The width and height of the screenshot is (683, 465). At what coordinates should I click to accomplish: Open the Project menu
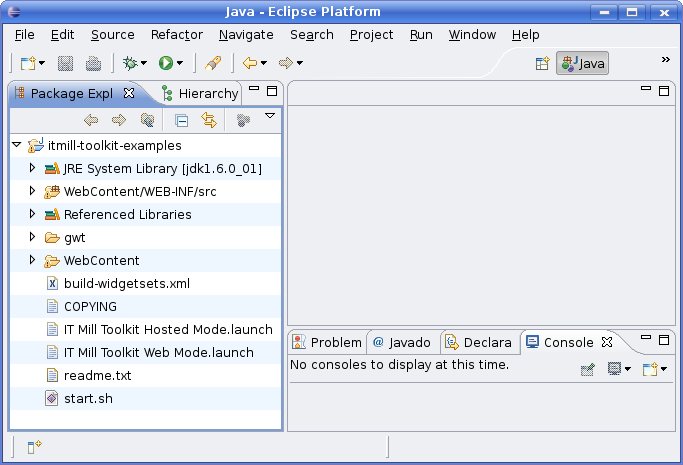372,35
